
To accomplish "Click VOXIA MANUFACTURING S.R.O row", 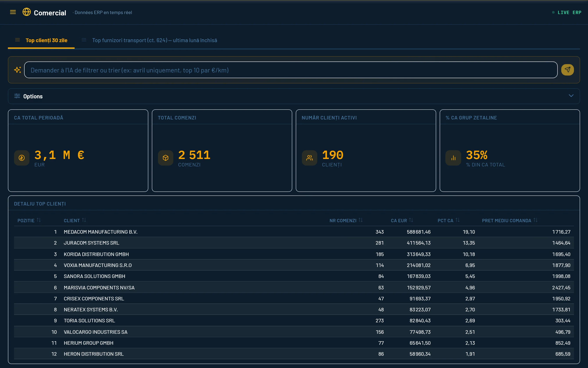I will (x=294, y=265).
